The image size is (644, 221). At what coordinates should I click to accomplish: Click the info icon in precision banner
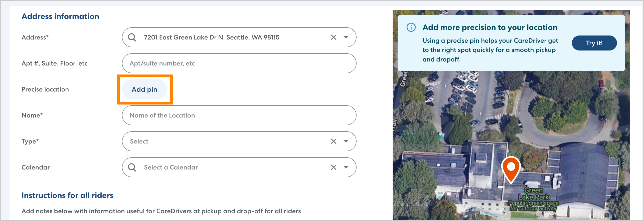pos(411,27)
